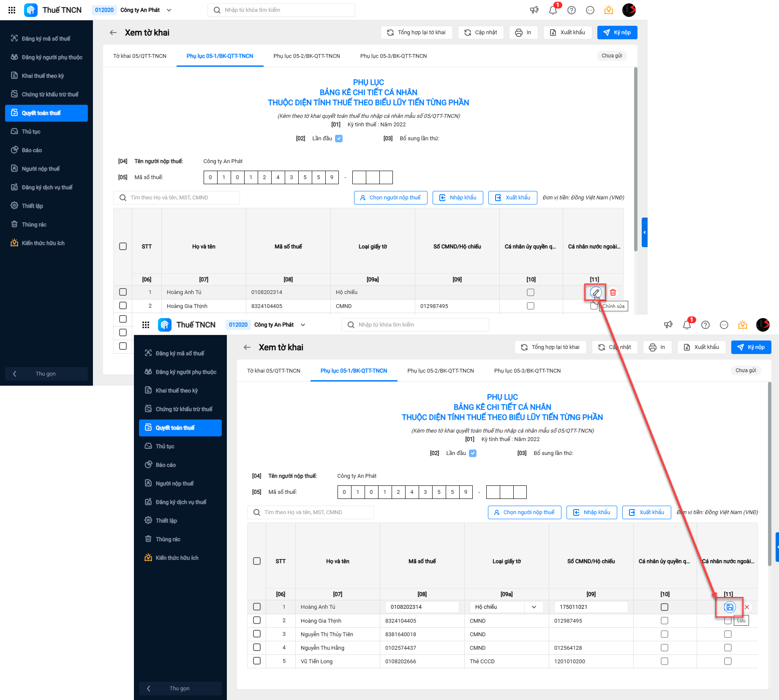Click Cập nhật button in top window
The height and width of the screenshot is (700, 779).
click(x=481, y=33)
